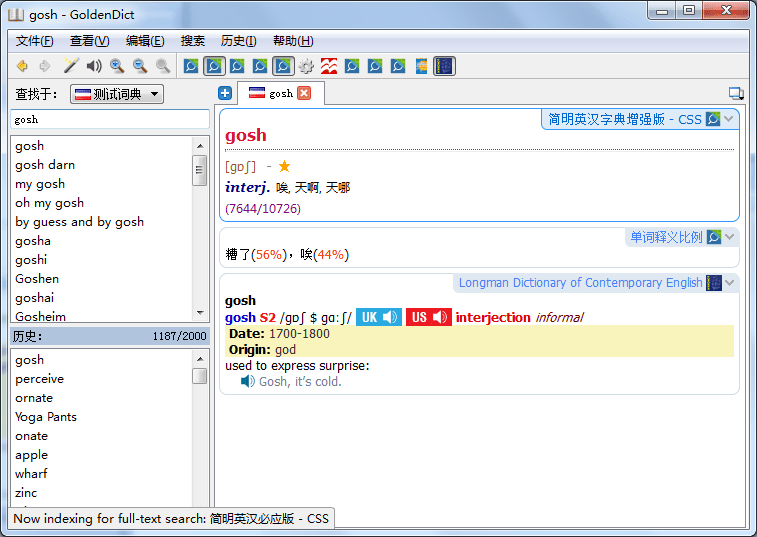Go back with the yellow back arrow
757x537 pixels.
22,66
